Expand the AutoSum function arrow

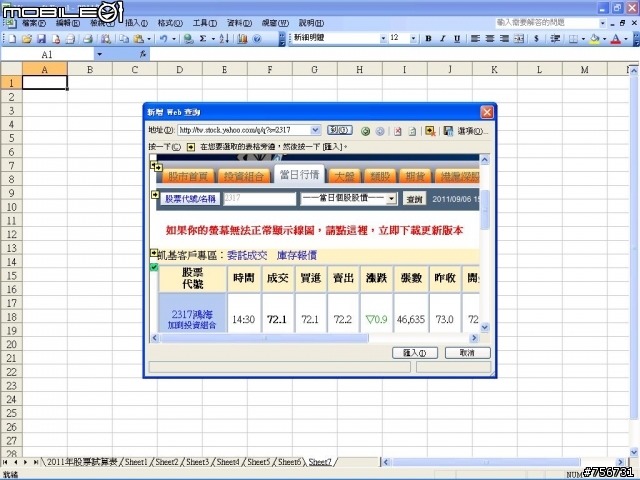pos(213,39)
